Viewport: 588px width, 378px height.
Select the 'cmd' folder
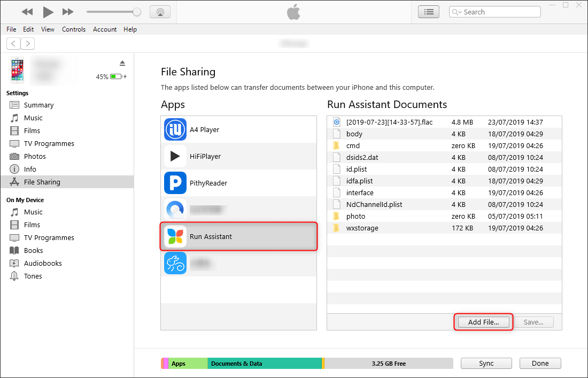(x=444, y=145)
